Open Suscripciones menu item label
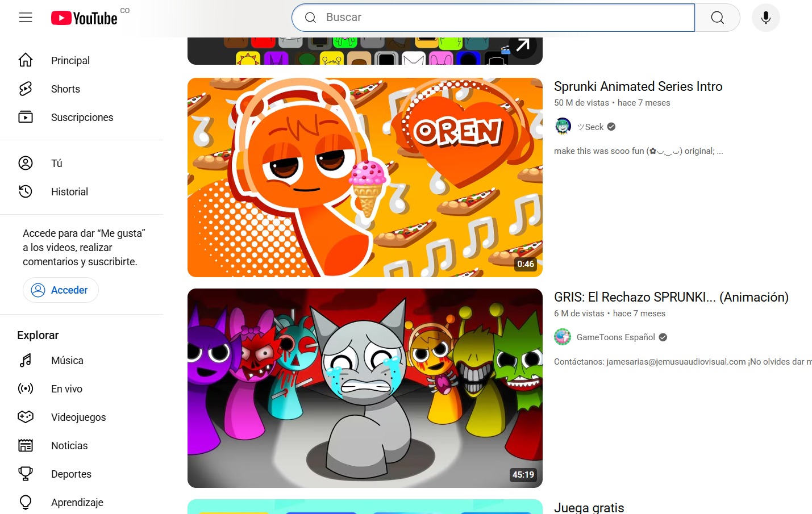Viewport: 812px width, 514px height. 82,118
